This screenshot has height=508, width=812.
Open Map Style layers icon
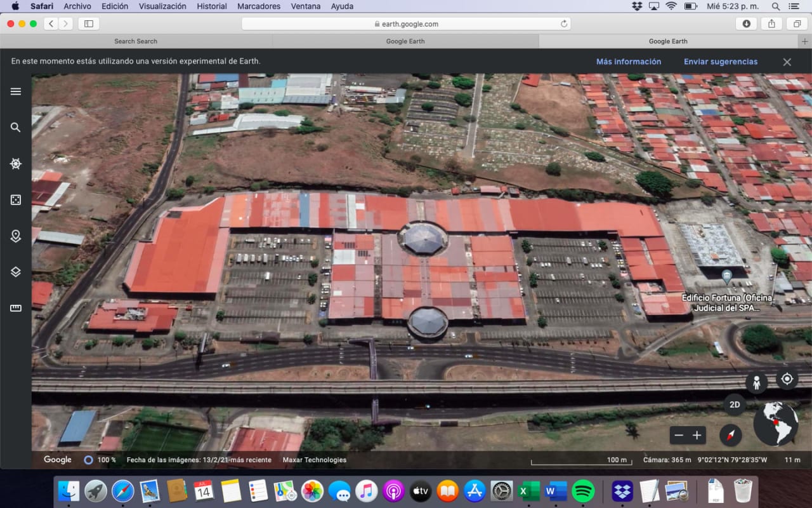pyautogui.click(x=16, y=272)
